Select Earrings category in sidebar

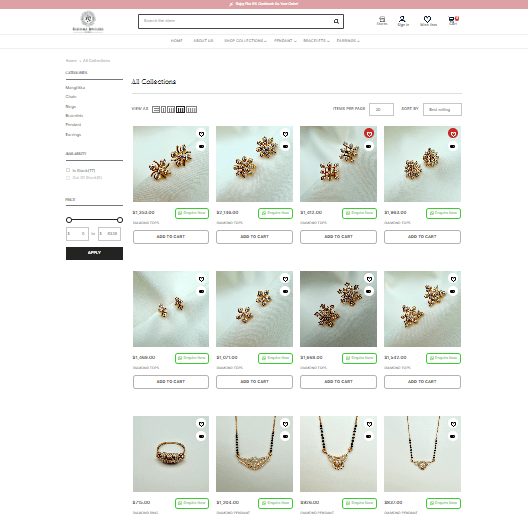(x=73, y=135)
